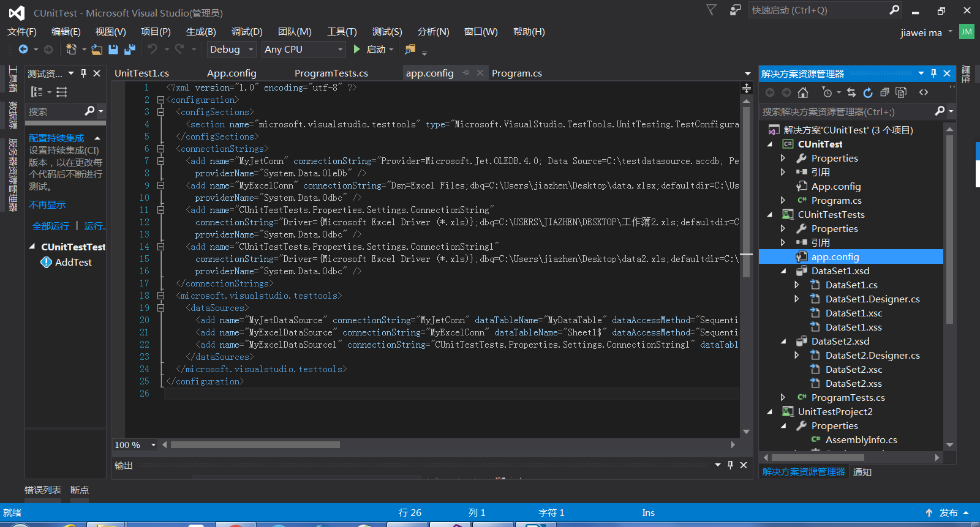This screenshot has width=980, height=527.
Task: Switch to the 通知 tab
Action: pos(862,472)
